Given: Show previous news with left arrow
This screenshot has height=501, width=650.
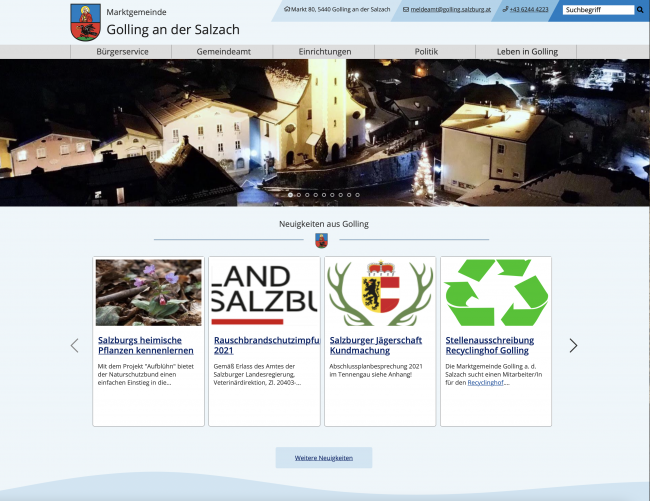Looking at the screenshot, I should pos(74,345).
